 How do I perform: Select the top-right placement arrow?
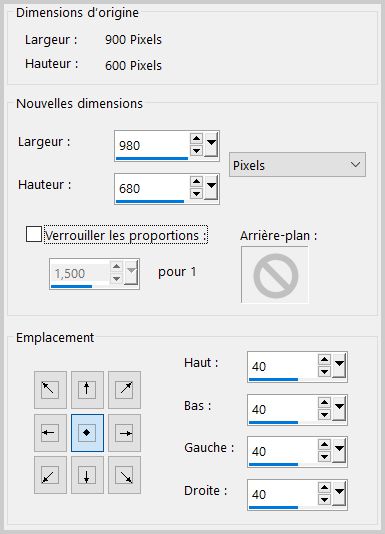click(124, 390)
